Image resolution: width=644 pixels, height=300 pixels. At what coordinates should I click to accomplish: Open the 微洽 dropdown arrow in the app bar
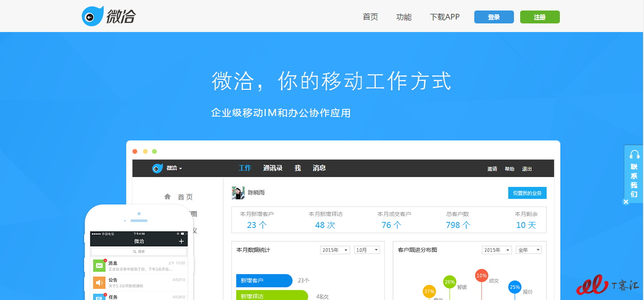coord(180,169)
